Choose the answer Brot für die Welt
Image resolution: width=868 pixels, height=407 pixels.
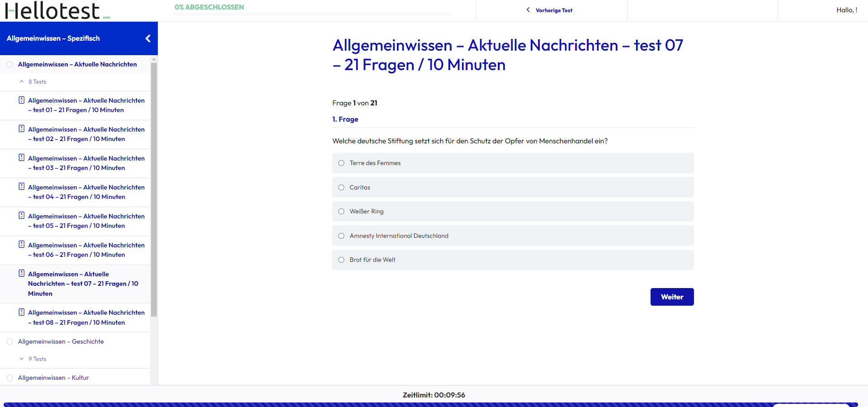pyautogui.click(x=513, y=260)
